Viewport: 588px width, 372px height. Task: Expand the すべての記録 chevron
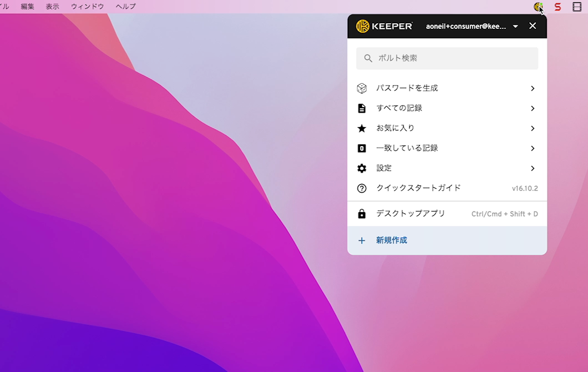[x=533, y=108]
